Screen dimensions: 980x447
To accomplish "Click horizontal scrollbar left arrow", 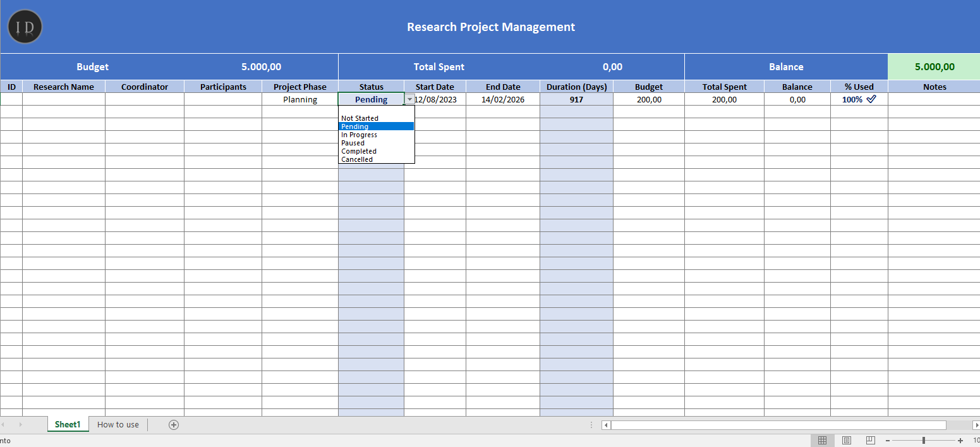I will click(606, 425).
